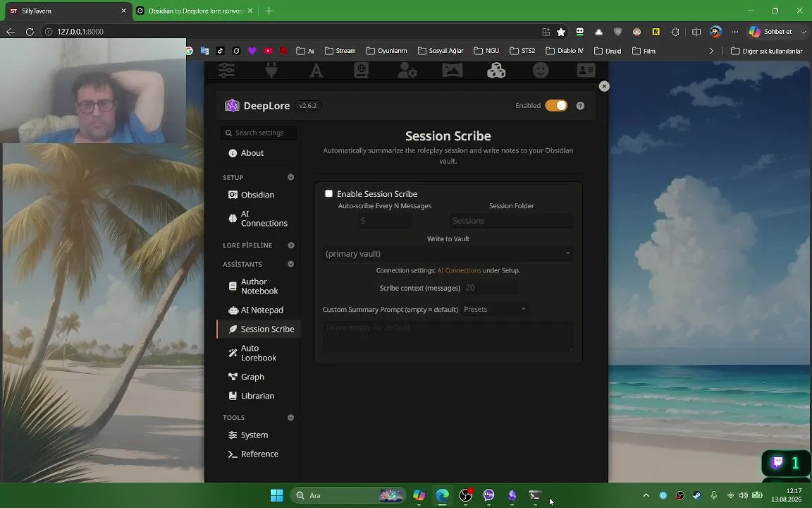812x508 pixels.
Task: Click the Auto-scribe Every N Messages field
Action: (384, 221)
